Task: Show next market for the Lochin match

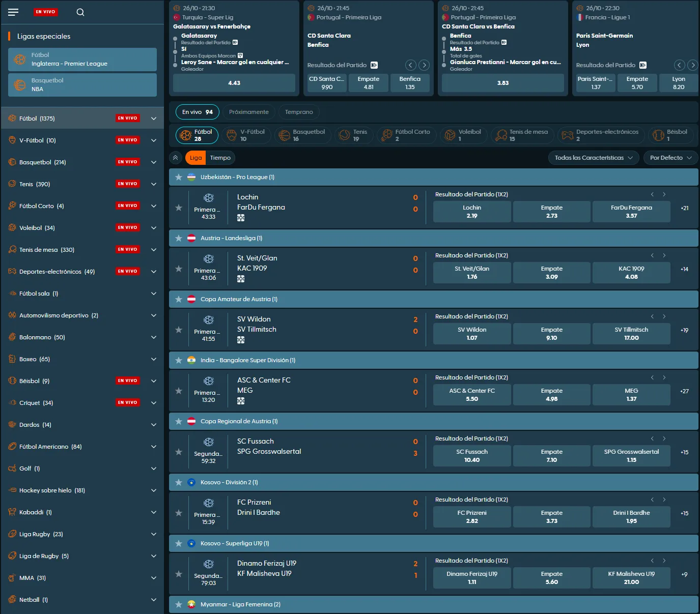Action: (664, 194)
